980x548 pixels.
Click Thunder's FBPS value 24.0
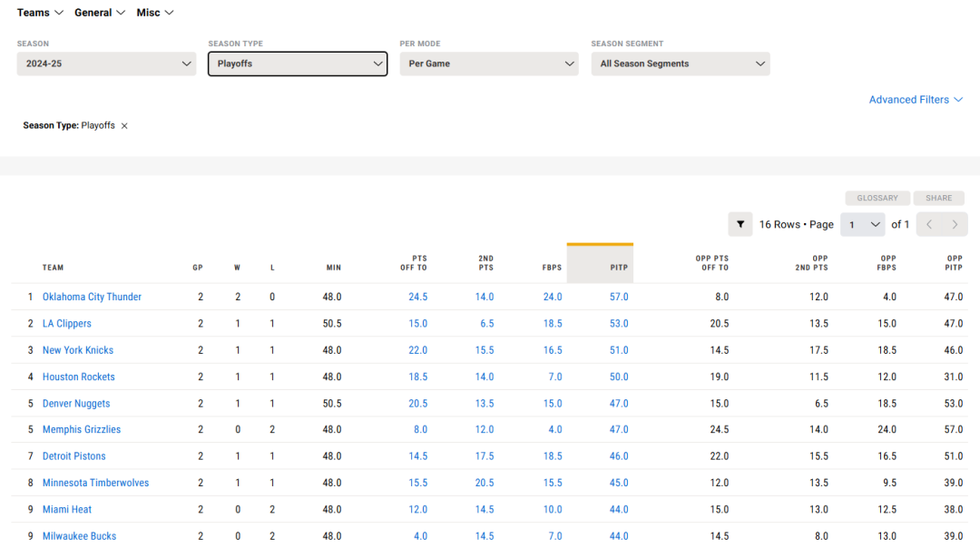[x=553, y=297]
